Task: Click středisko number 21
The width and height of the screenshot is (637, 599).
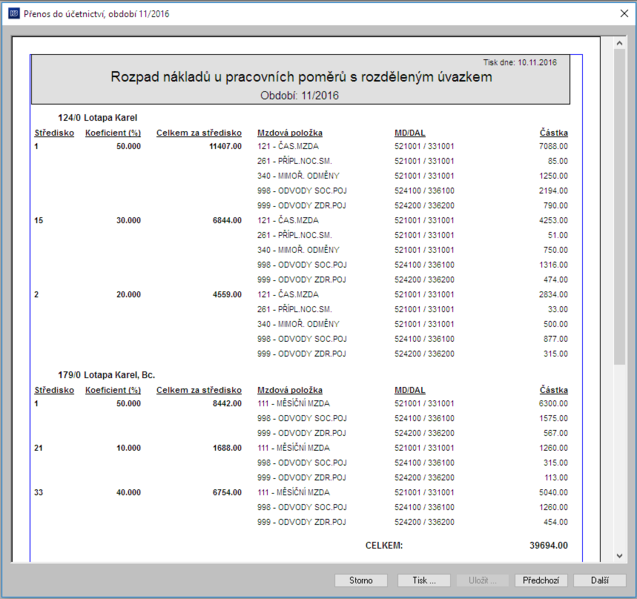Action: coord(39,448)
